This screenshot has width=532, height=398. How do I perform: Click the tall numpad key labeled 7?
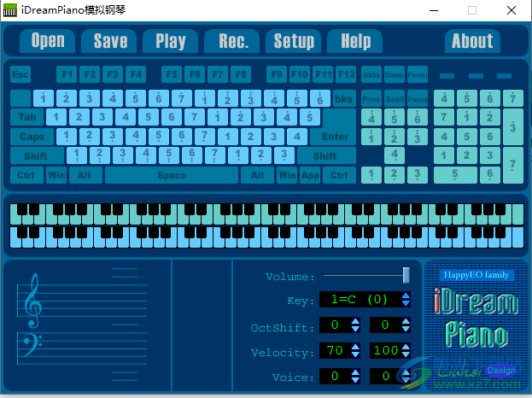(513, 166)
